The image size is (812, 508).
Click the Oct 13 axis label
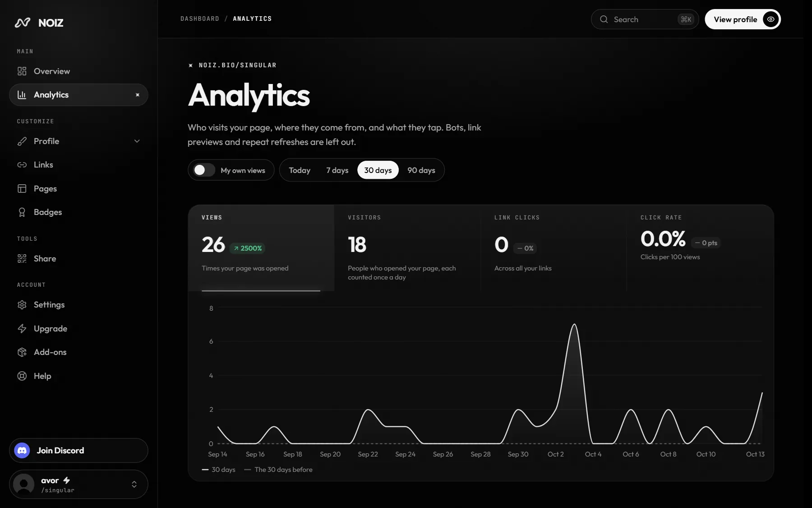(755, 454)
